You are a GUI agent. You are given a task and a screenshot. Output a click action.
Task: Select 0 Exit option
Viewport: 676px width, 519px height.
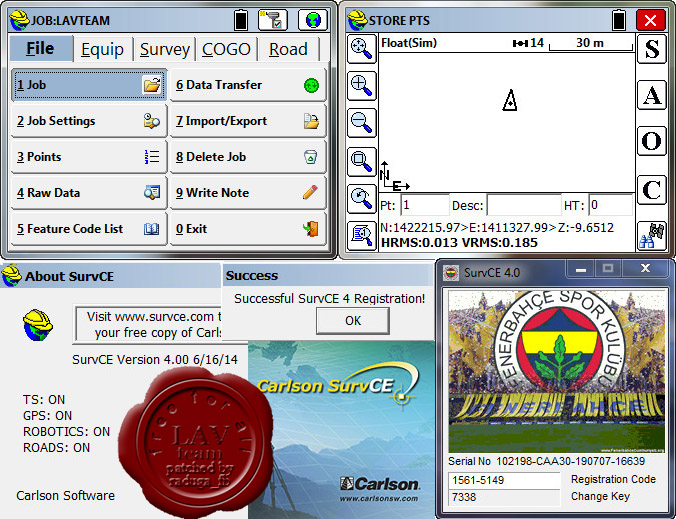248,229
